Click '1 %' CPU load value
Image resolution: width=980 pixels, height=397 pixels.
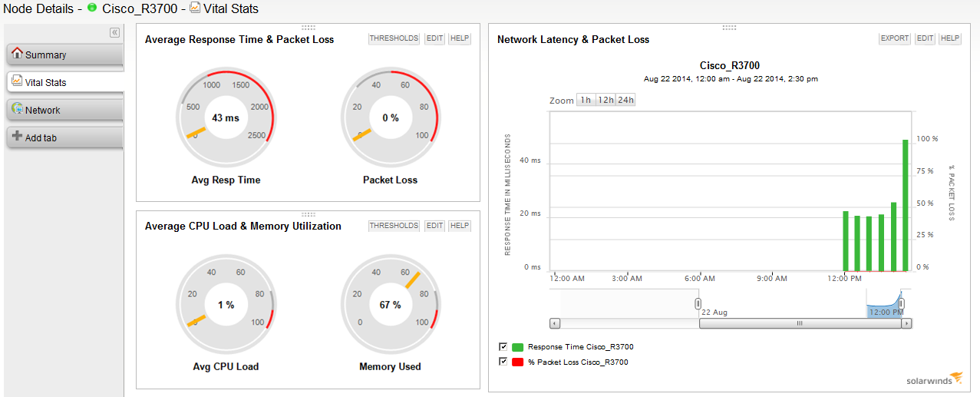[x=226, y=305]
